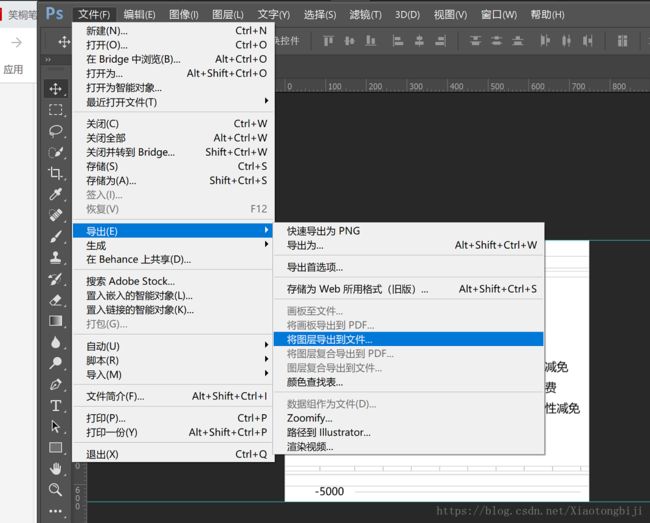Viewport: 650px width, 523px height.
Task: Expand the 自动(U) submenu
Action: (173, 346)
